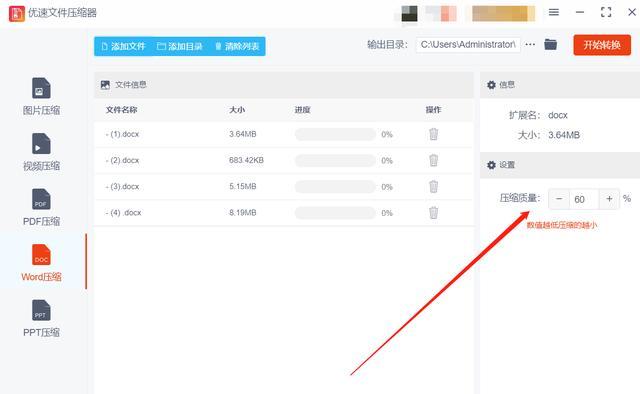Switch to 视频压缩 video compression
Viewport: 640px width, 394px height.
[x=41, y=152]
